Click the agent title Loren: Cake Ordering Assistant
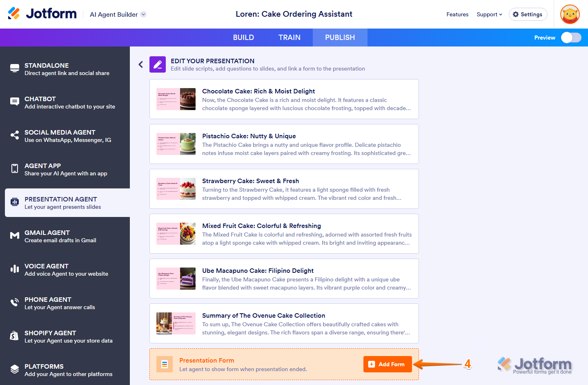Viewport: 588px width, 385px height. point(294,14)
